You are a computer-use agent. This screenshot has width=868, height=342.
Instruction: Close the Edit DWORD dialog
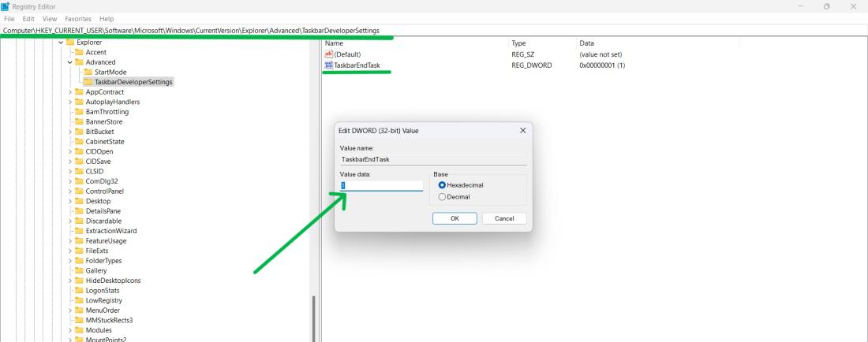[x=522, y=131]
